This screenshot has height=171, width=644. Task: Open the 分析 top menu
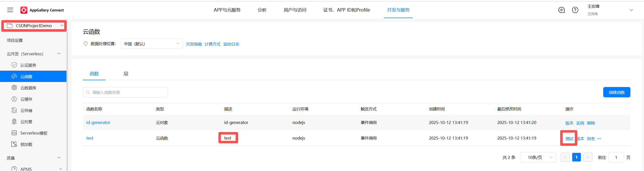(262, 10)
